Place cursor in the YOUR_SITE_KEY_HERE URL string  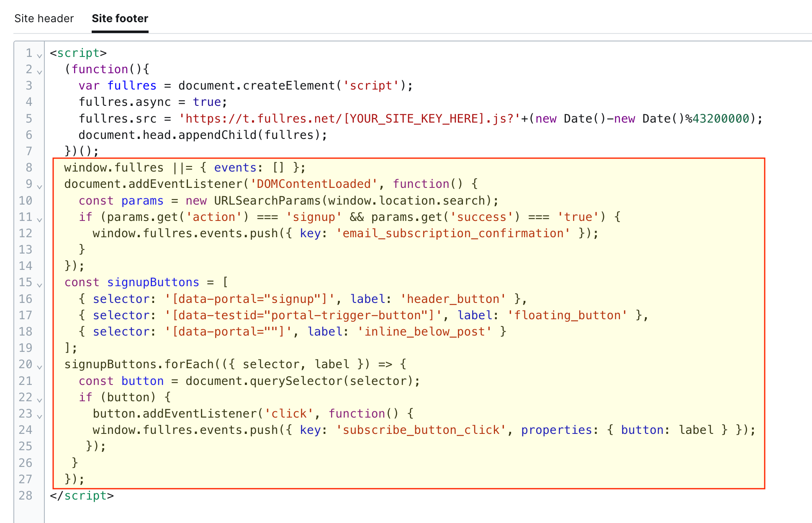click(x=414, y=119)
